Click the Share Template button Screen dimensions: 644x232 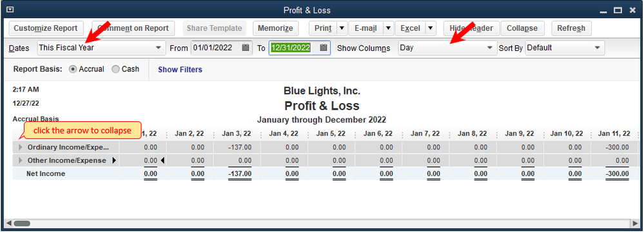214,28
